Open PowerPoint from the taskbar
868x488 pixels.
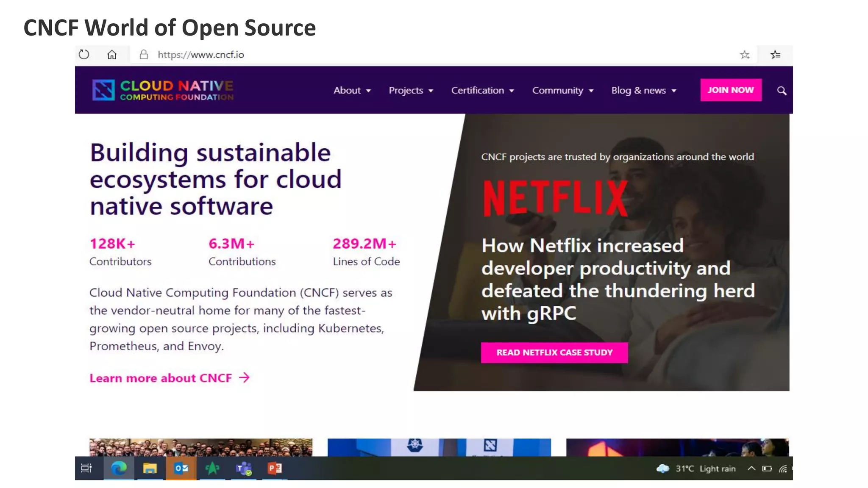[x=275, y=468]
